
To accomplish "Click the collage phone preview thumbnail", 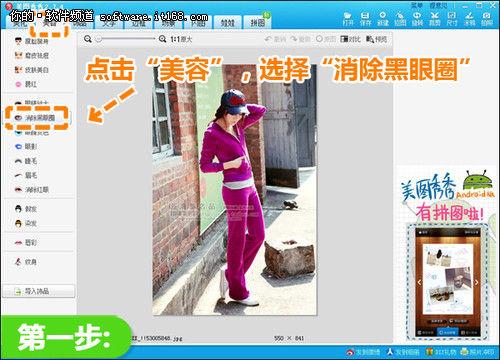I will tap(448, 282).
